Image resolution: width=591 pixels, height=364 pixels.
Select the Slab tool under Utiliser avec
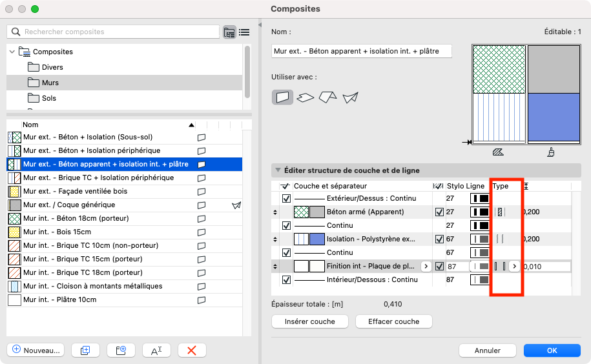305,97
